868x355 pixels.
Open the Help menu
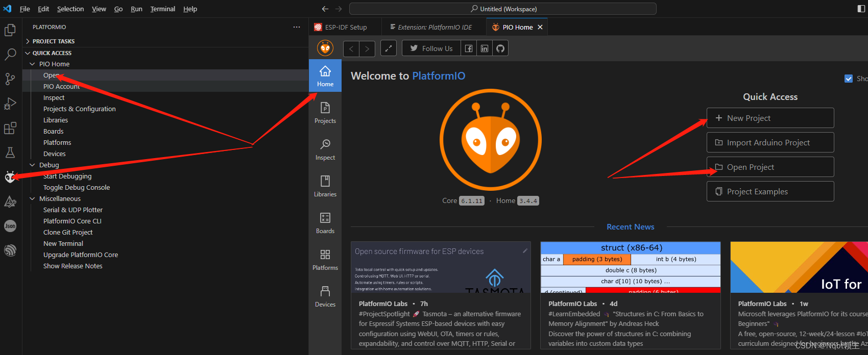click(190, 9)
